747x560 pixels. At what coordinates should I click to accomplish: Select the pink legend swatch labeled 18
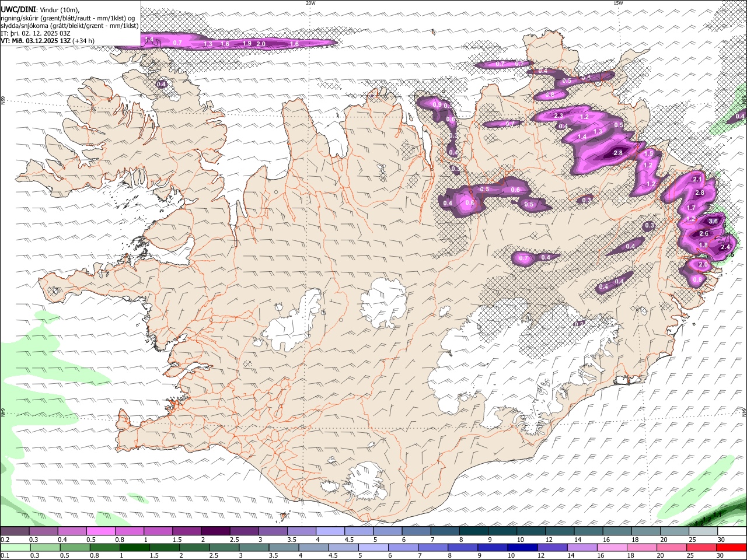point(641,547)
